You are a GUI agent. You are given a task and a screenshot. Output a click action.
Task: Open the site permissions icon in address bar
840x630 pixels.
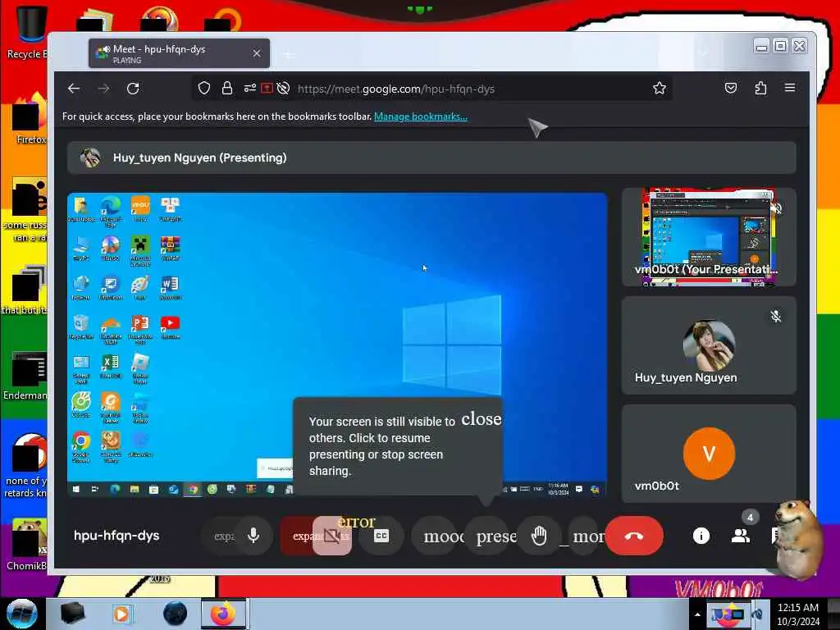[249, 89]
